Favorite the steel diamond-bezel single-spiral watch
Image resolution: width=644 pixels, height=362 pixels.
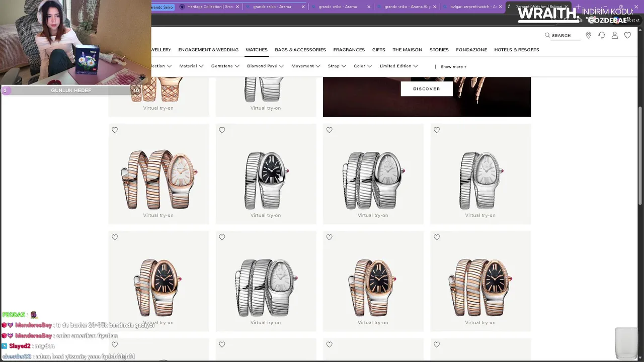coord(437,130)
